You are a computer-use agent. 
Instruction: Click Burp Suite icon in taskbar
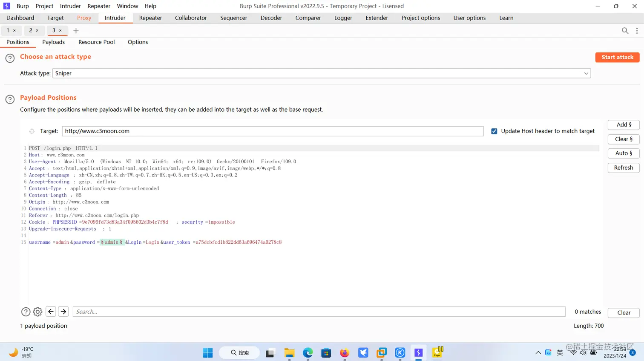coord(419,352)
